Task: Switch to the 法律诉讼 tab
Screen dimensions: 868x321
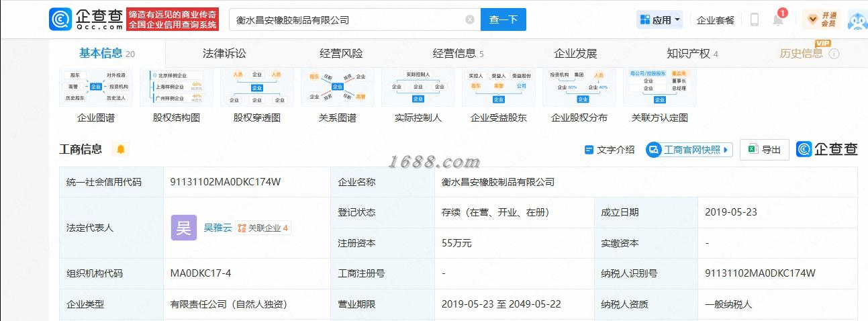Action: point(224,53)
